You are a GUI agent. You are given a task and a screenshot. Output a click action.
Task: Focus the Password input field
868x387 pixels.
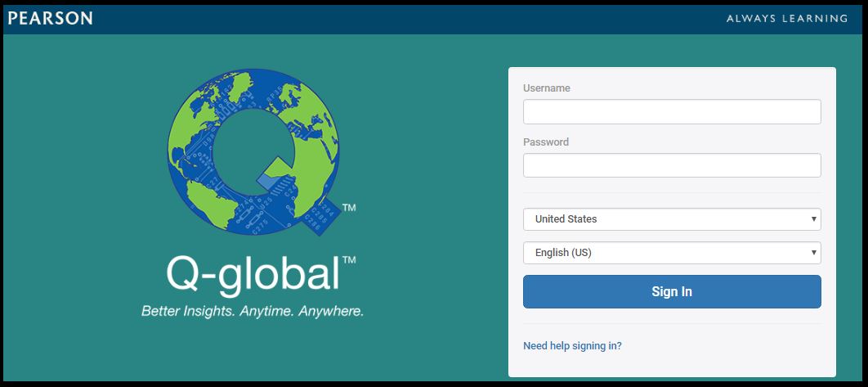[671, 165]
